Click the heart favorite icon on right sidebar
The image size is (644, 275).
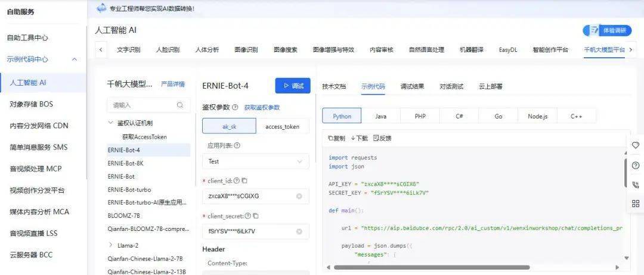pos(636,145)
